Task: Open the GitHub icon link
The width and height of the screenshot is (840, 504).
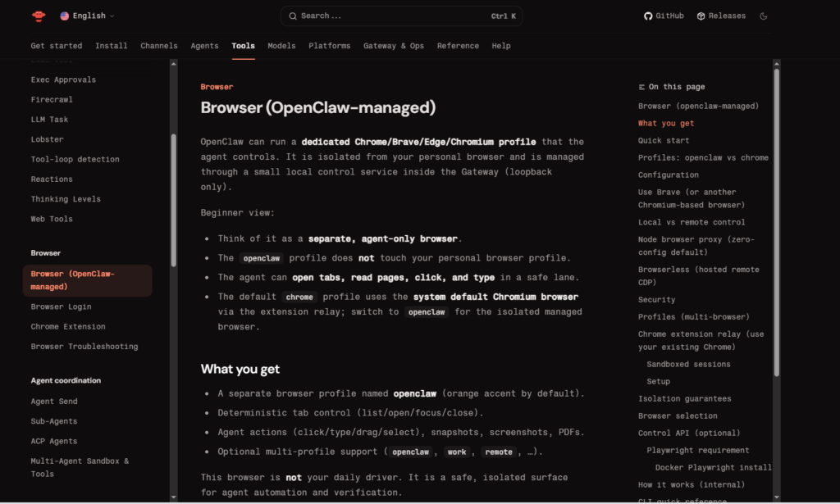Action: 648,16
